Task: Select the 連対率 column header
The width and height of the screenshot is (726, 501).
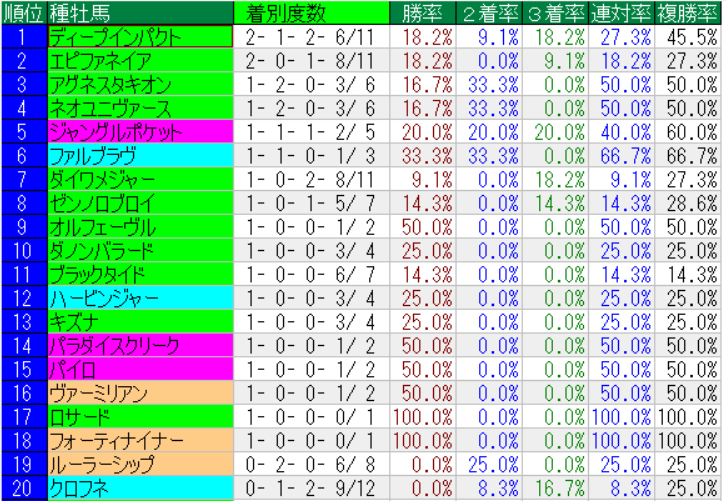Action: tap(622, 13)
